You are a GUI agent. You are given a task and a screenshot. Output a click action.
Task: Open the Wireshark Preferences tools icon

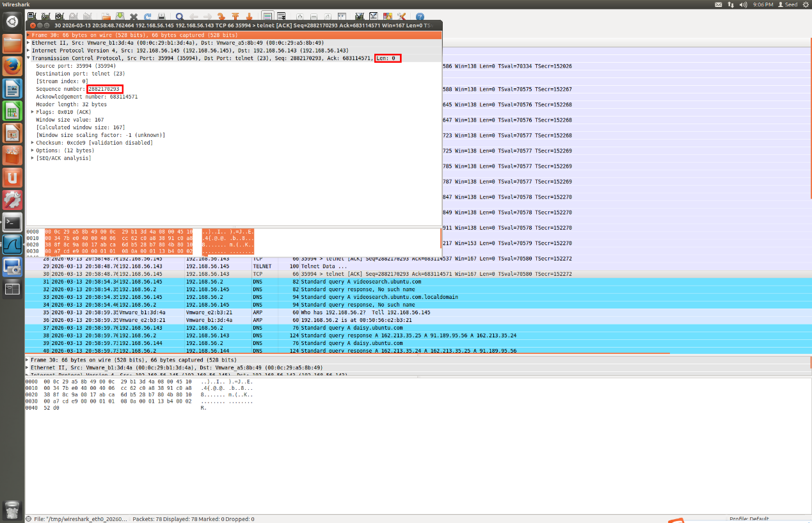coord(402,17)
